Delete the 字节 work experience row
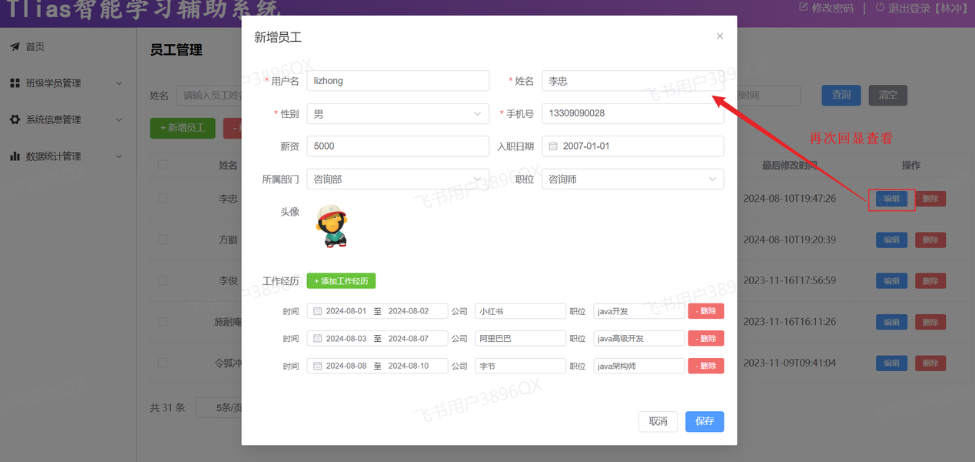This screenshot has width=975, height=462. point(706,366)
